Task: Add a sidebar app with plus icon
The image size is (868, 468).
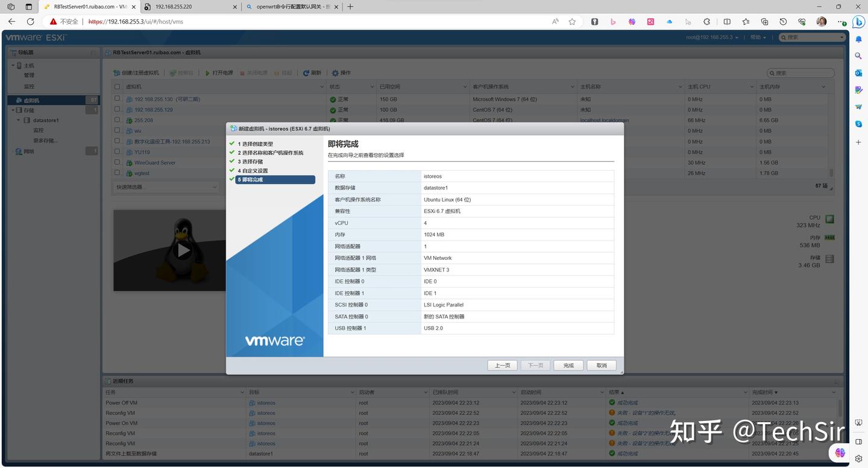Action: pyautogui.click(x=859, y=142)
